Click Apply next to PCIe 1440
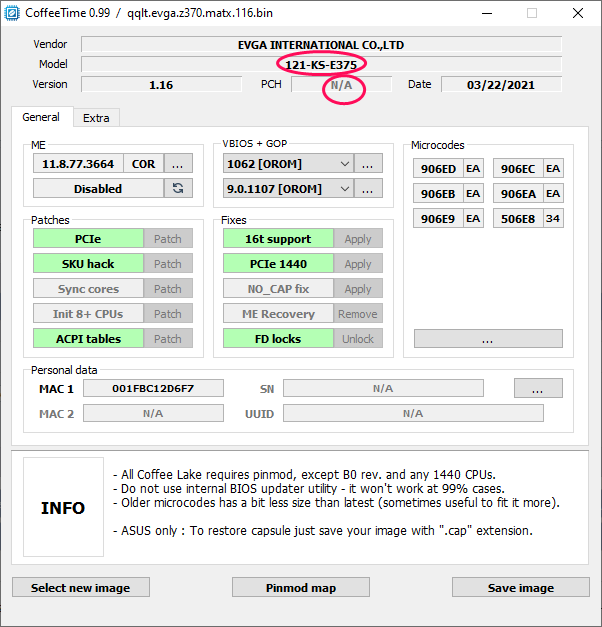Viewport: 602px width, 627px height. tap(358, 264)
